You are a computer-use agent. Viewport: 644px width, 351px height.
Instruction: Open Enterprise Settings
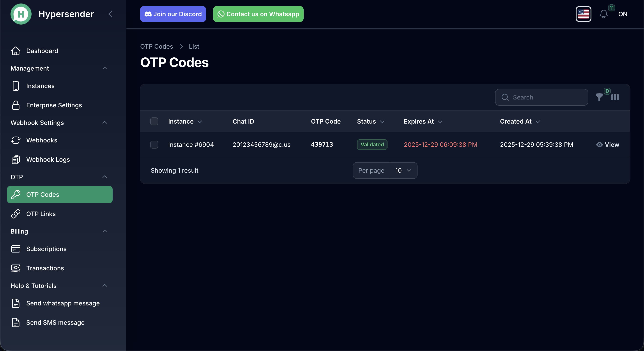click(x=54, y=105)
